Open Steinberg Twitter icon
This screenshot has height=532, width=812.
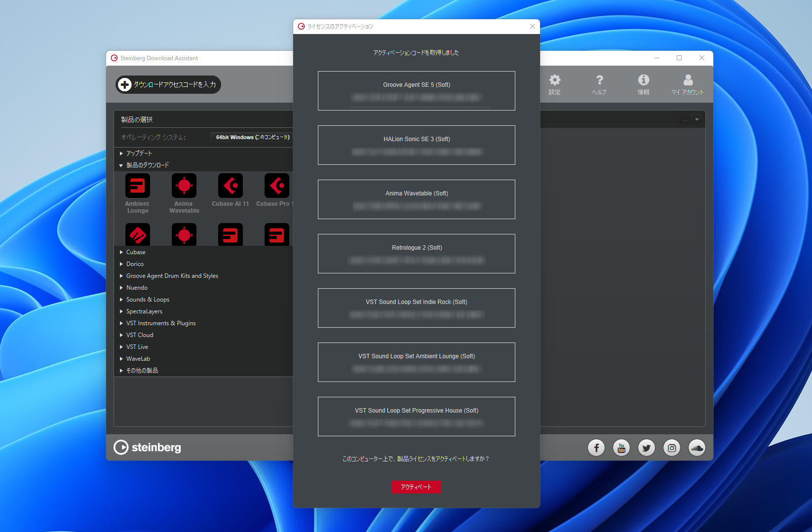coord(647,448)
